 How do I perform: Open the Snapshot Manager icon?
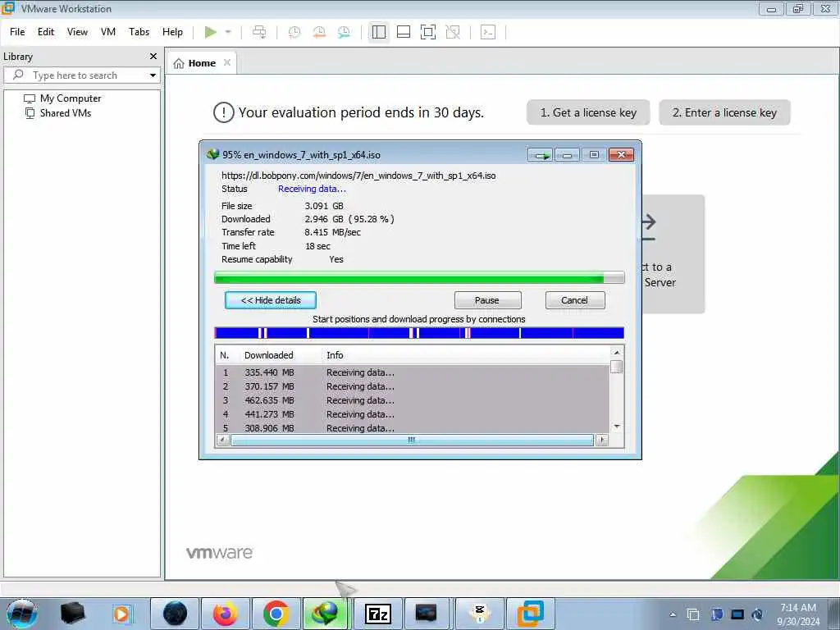pyautogui.click(x=344, y=32)
